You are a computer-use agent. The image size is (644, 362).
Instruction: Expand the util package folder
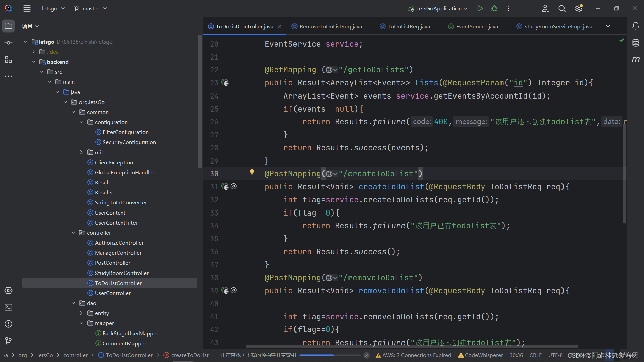pyautogui.click(x=82, y=152)
